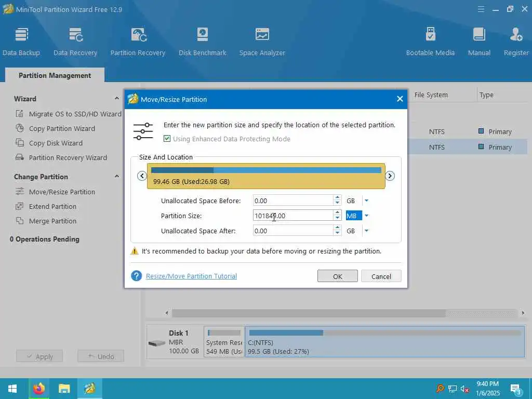532x399 pixels.
Task: Open the hamburger menu in title bar
Action: 481,9
